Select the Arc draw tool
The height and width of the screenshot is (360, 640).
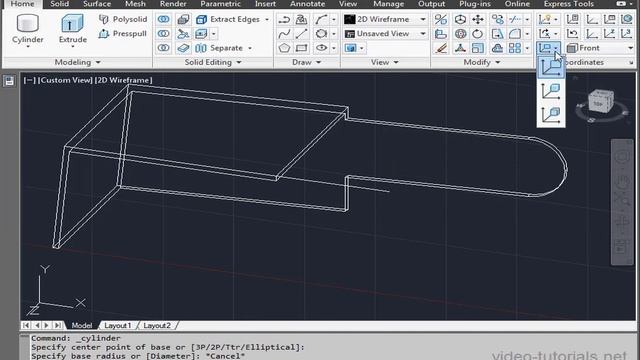pos(321,19)
